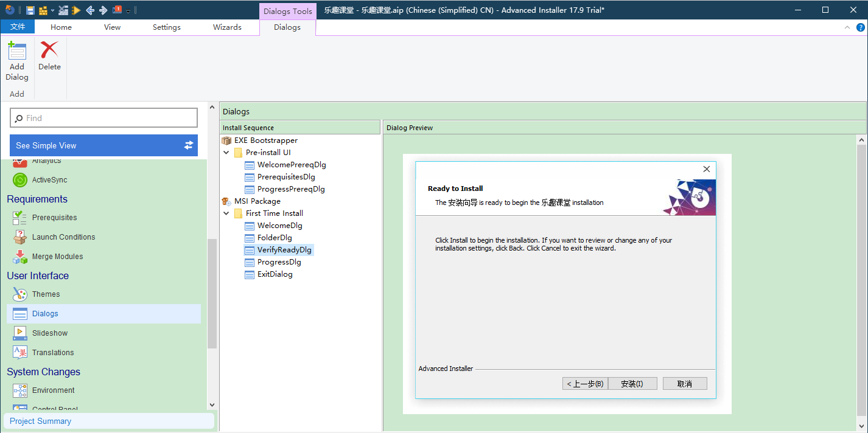
Task: Select MSI Package in the Install Sequence
Action: pos(257,201)
